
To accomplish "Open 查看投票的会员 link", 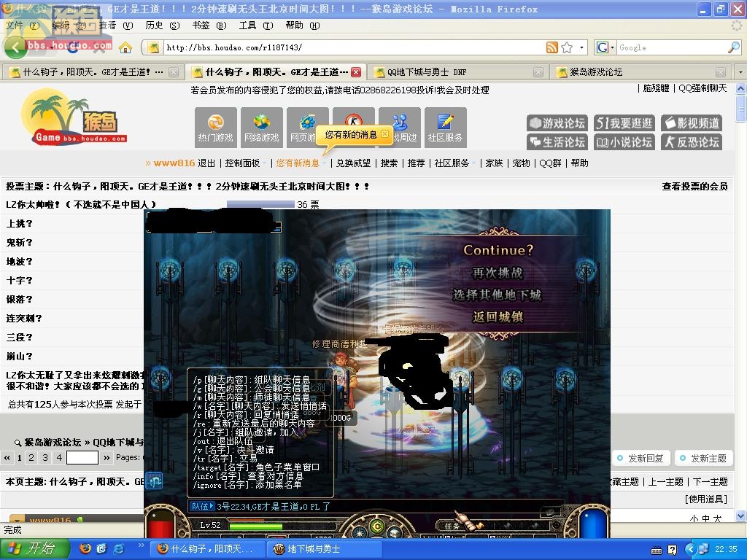I will tap(694, 187).
